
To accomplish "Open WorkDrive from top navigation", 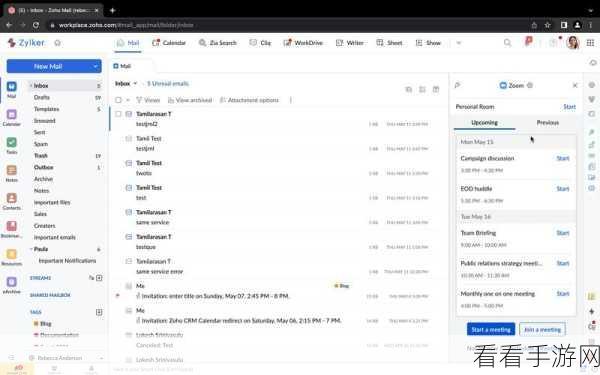I will [303, 43].
